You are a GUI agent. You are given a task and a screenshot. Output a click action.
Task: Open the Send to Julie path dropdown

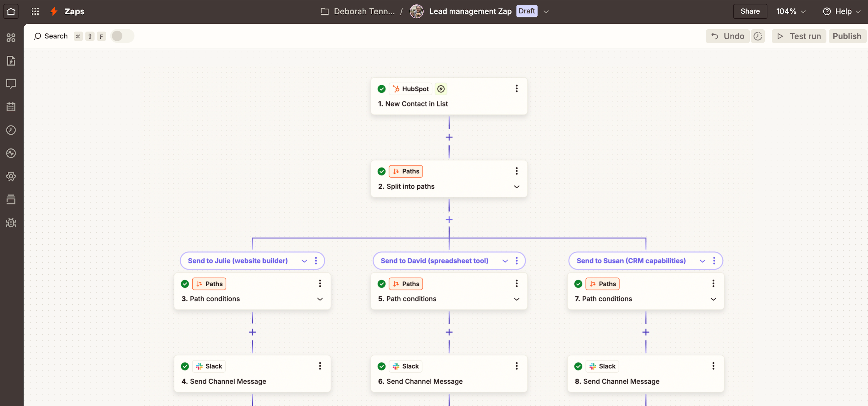(x=304, y=261)
